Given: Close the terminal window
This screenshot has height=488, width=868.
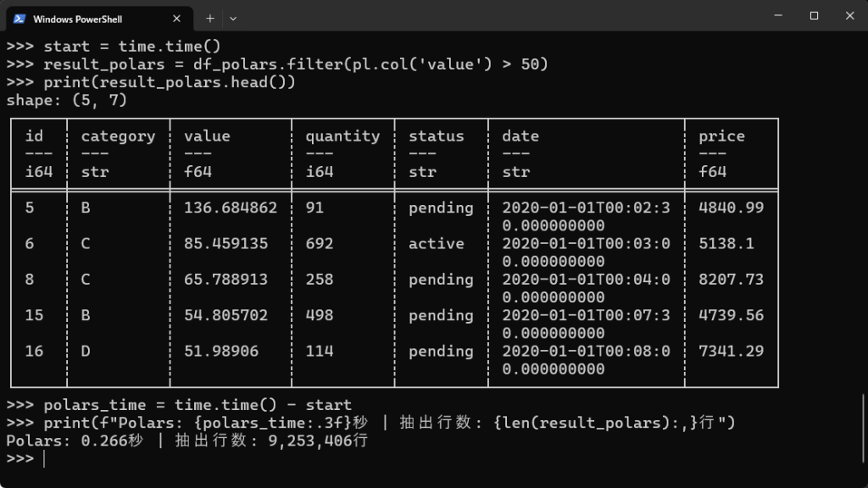Looking at the screenshot, I should click(x=850, y=15).
